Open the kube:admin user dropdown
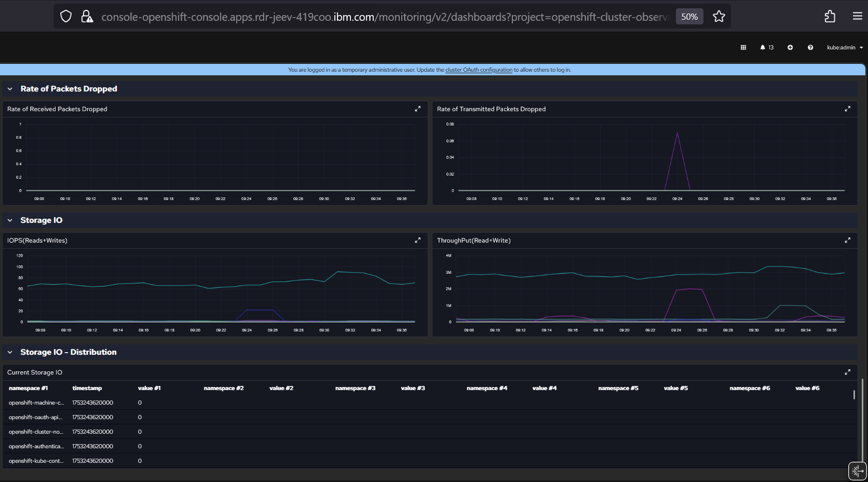This screenshot has height=482, width=868. pos(845,47)
